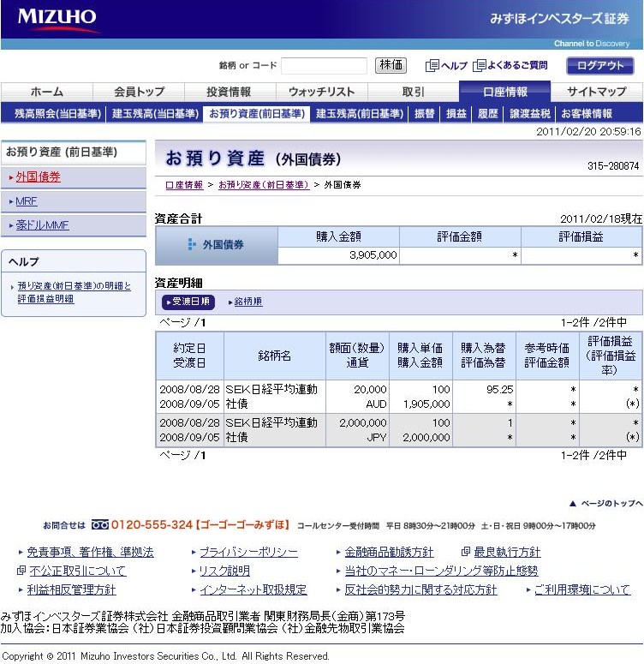Image resolution: width=644 pixels, height=664 pixels.
Task: Click the 外国債券 grid icon in summary table
Action: 192,244
